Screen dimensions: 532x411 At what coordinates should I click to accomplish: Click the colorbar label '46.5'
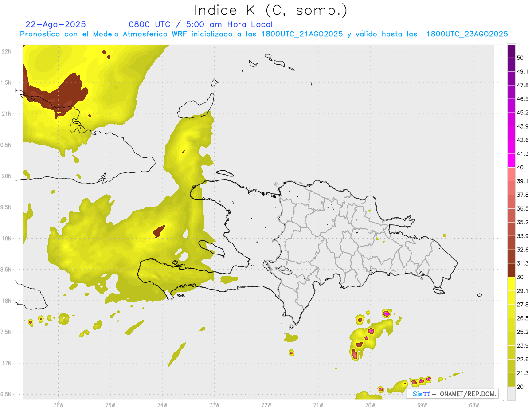coord(523,99)
